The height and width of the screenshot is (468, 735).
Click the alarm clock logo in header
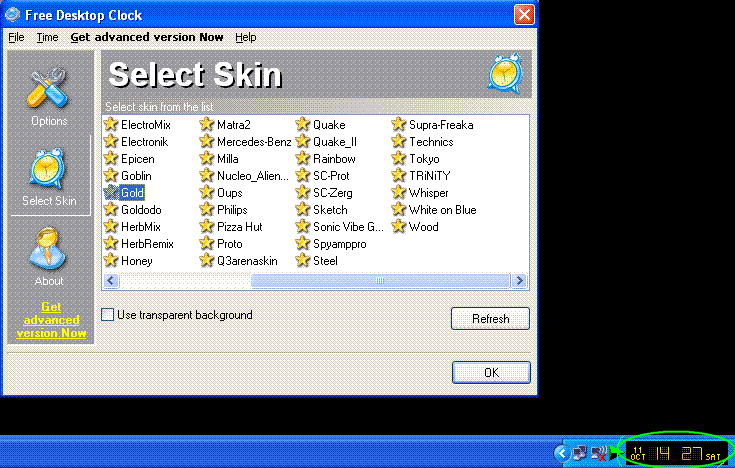pyautogui.click(x=505, y=74)
